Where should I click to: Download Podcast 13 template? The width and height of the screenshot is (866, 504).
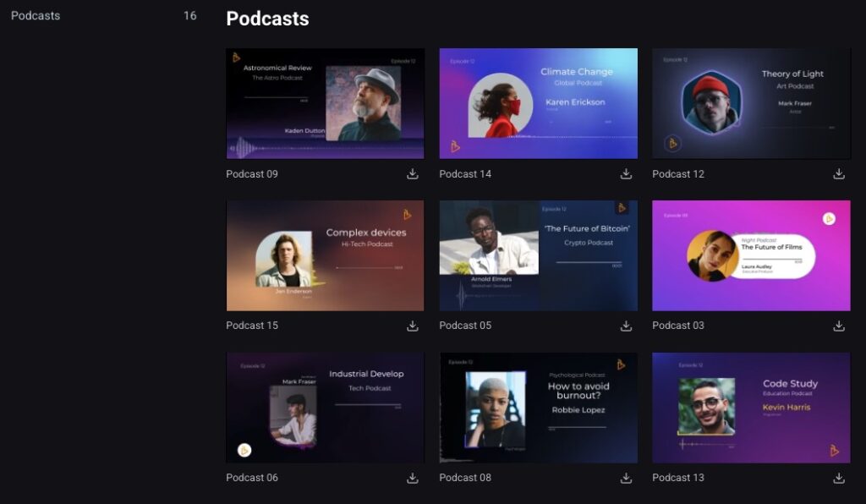839,478
